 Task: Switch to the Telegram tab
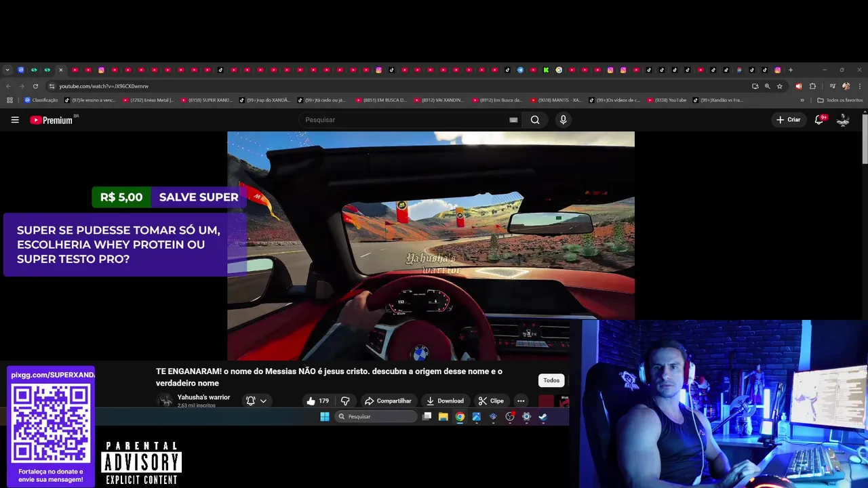tap(520, 70)
